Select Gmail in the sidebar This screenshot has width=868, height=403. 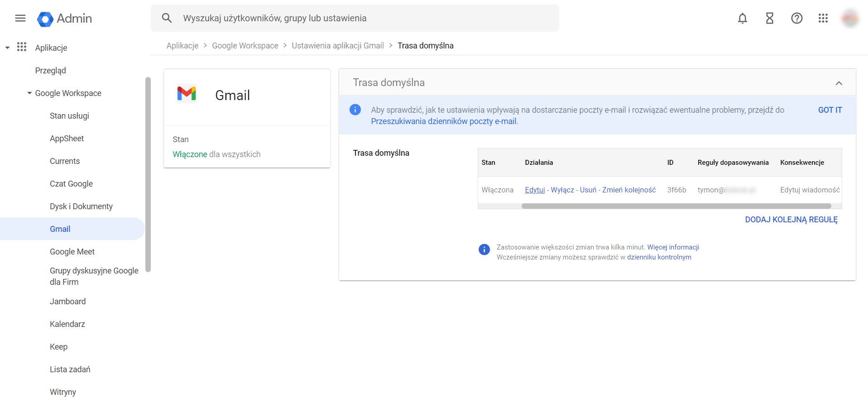point(72,229)
